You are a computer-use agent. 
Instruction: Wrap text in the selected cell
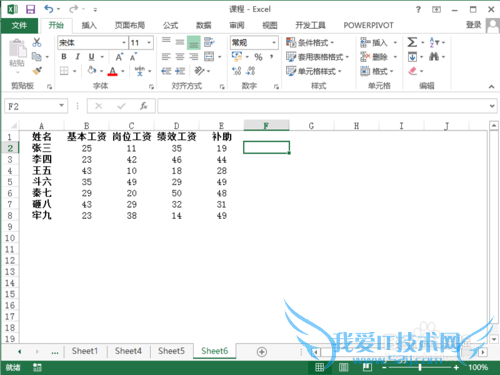pyautogui.click(x=209, y=42)
